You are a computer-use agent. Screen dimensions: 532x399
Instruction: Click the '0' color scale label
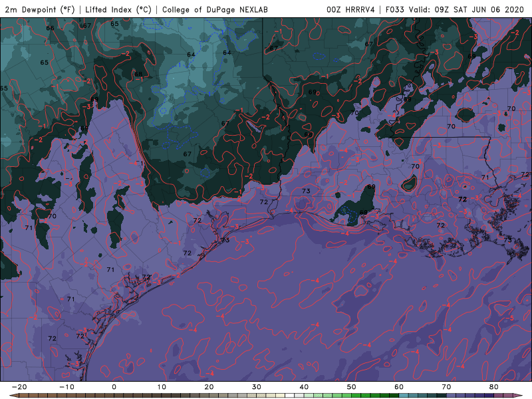(x=114, y=387)
